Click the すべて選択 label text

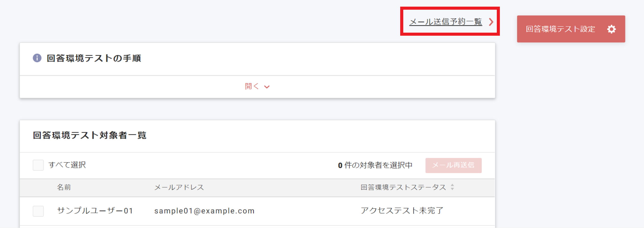67,165
